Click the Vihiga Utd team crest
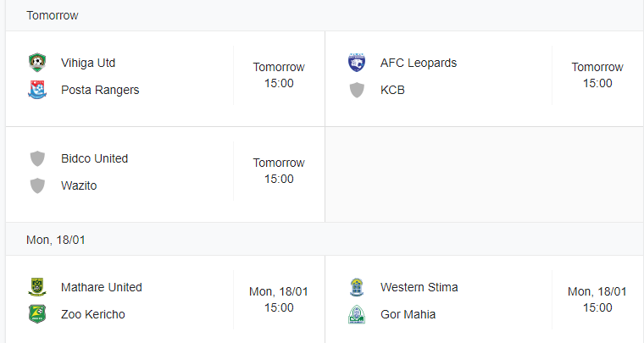 (37, 63)
